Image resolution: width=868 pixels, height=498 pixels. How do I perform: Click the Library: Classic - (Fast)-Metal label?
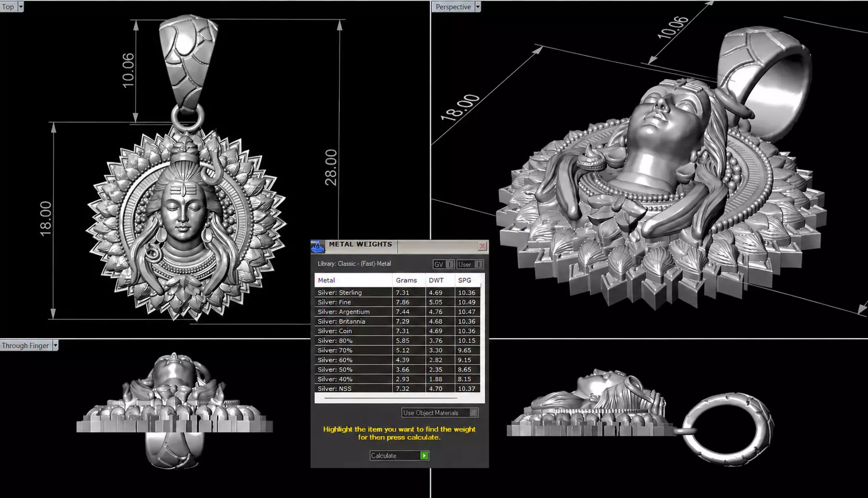pyautogui.click(x=355, y=264)
